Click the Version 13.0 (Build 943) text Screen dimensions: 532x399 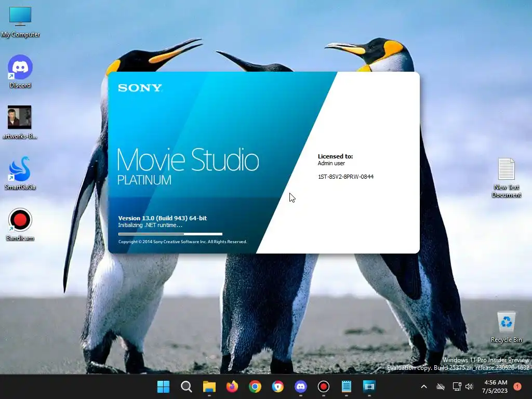[163, 218]
